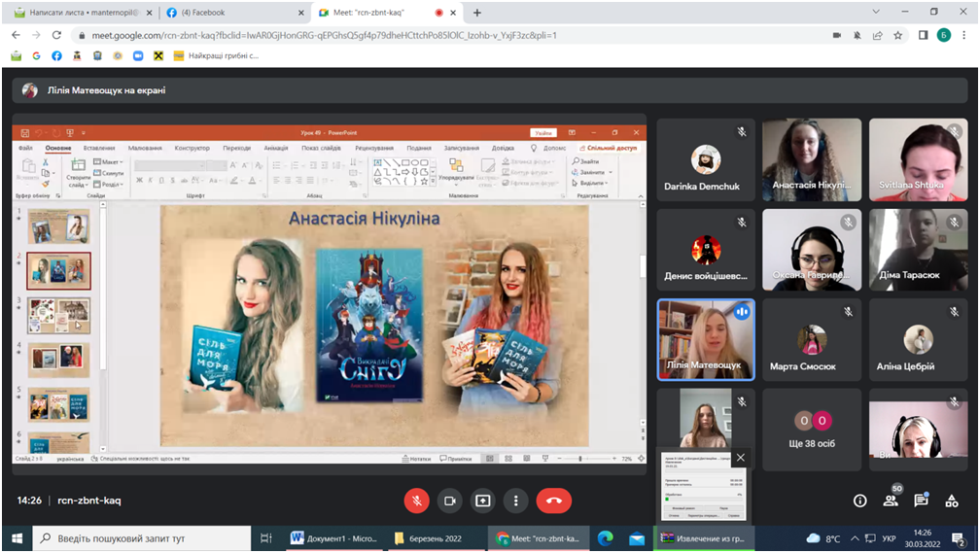Click the share page icon in address bar
Viewport: 980px width, 553px height.
click(x=878, y=36)
